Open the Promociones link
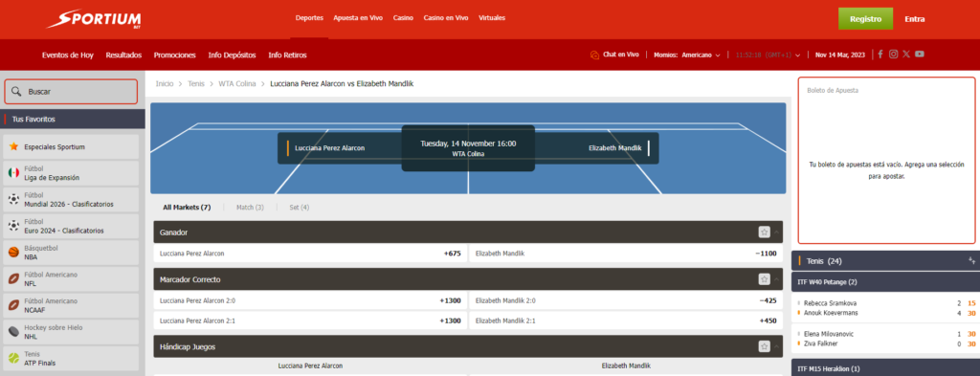Screen dimensions: 980x376 point(174,55)
